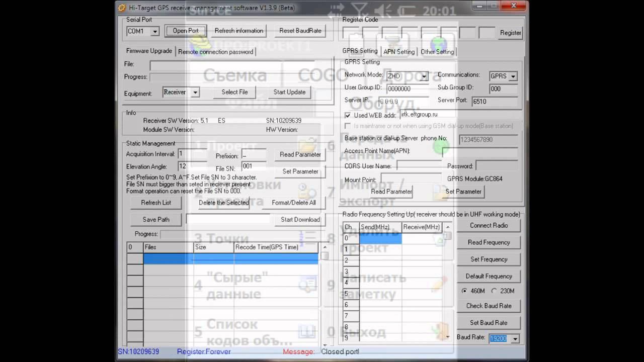This screenshot has width=644, height=362.
Task: Switch to the APN Setting tab
Action: (x=399, y=52)
